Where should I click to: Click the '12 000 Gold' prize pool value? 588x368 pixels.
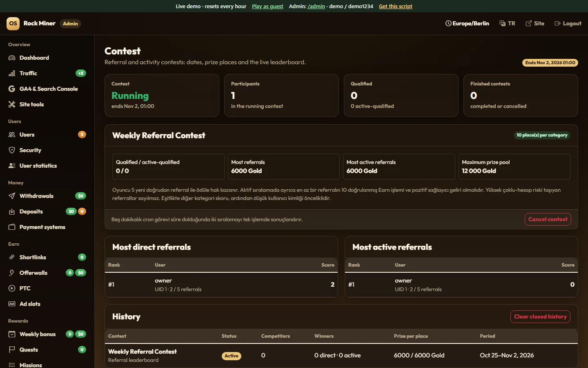point(479,171)
